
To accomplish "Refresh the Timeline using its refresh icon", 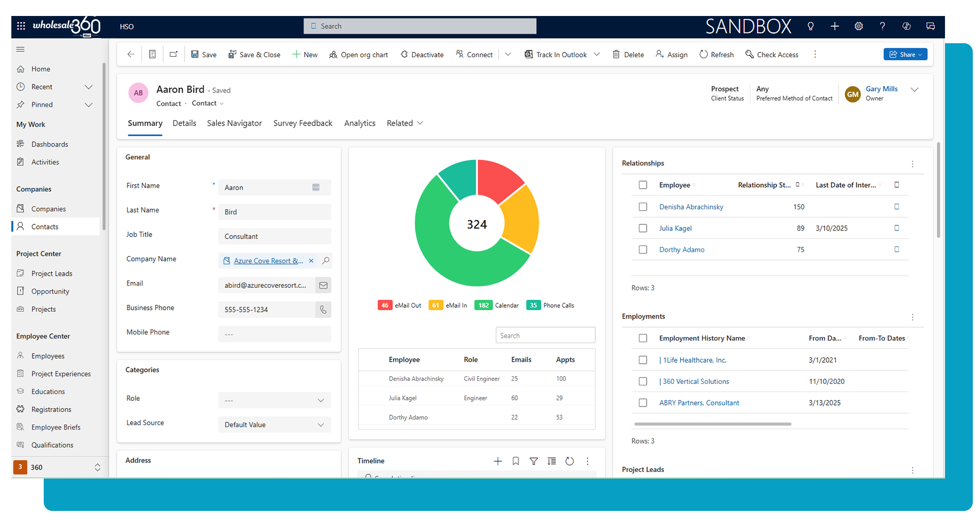I will (569, 461).
